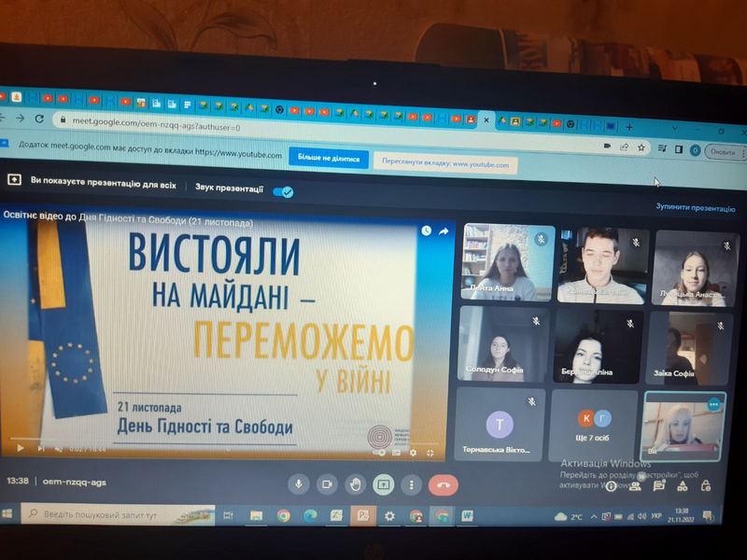The image size is (747, 560).
Task: Select the 'Тернавська Вікто...' participant tile
Action: pyautogui.click(x=499, y=424)
